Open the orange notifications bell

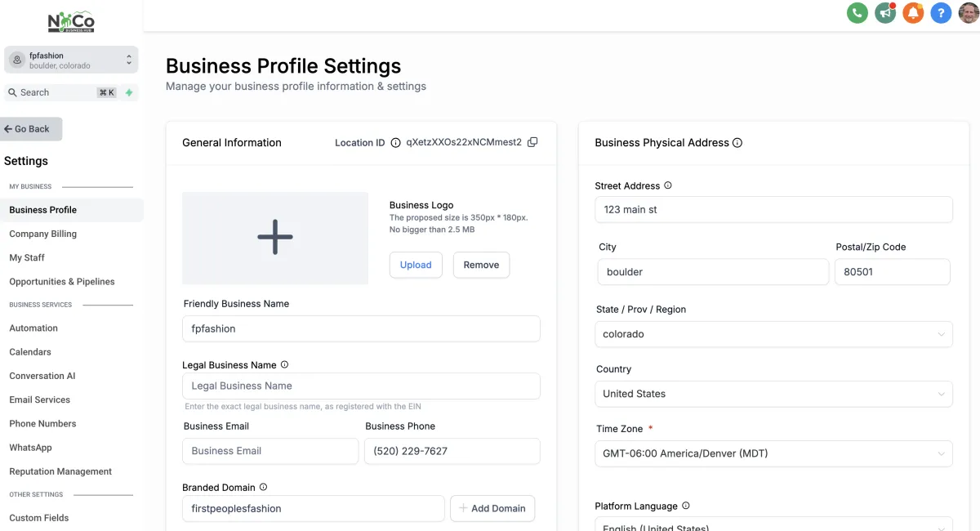coord(913,12)
